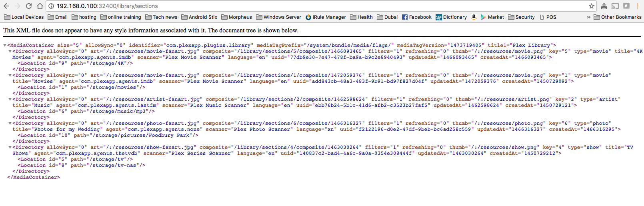Open the Amazon bookmark icon
The image size is (644, 206).
coord(474,17)
